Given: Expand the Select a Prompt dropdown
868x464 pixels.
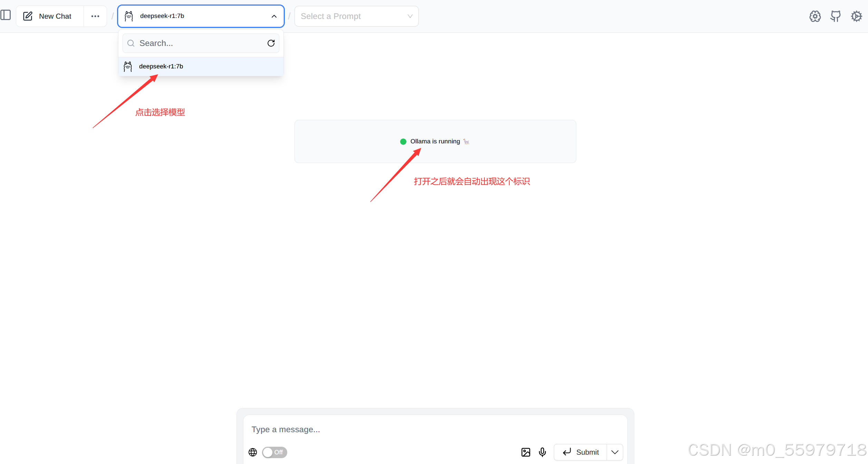Looking at the screenshot, I should tap(356, 16).
